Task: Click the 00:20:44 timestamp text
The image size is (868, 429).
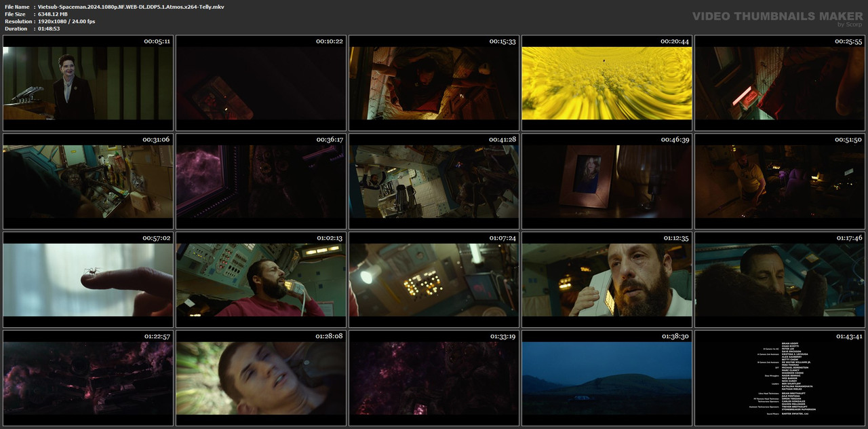Action: (675, 41)
